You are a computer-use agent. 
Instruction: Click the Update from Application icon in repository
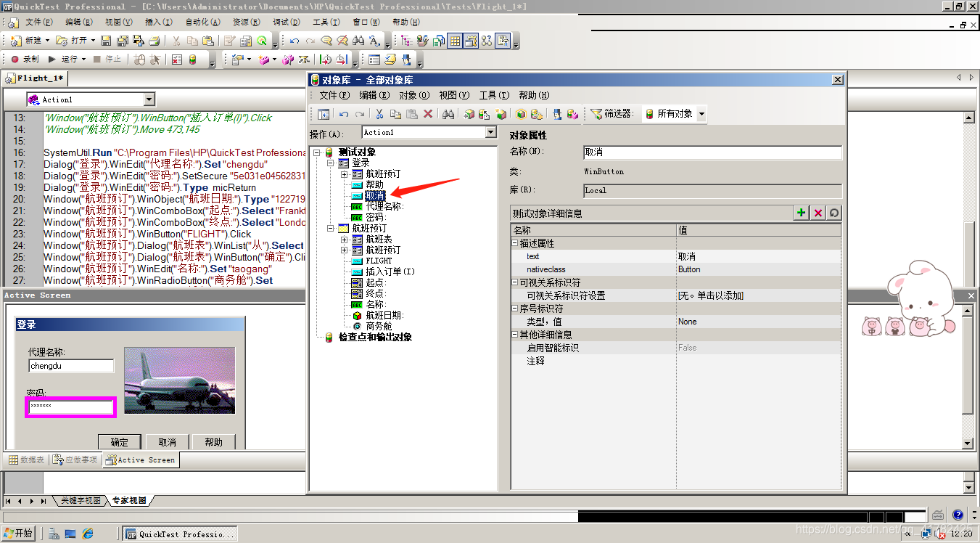tap(484, 114)
